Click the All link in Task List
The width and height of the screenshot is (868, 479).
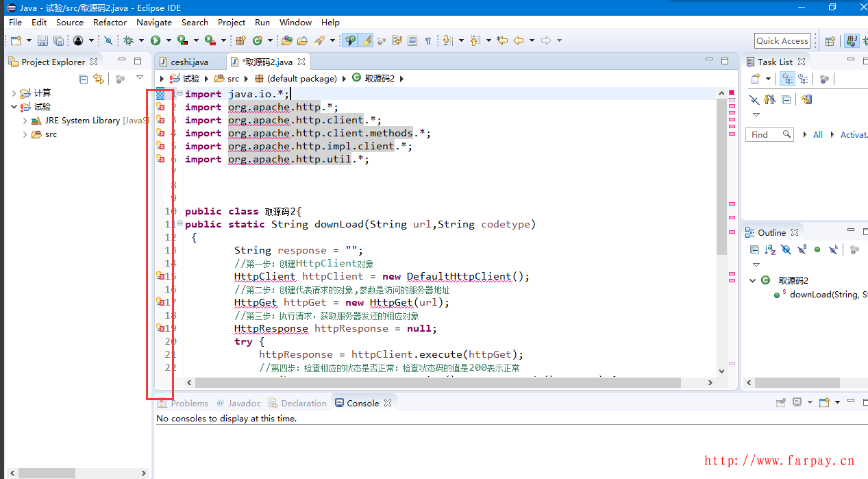(x=817, y=135)
